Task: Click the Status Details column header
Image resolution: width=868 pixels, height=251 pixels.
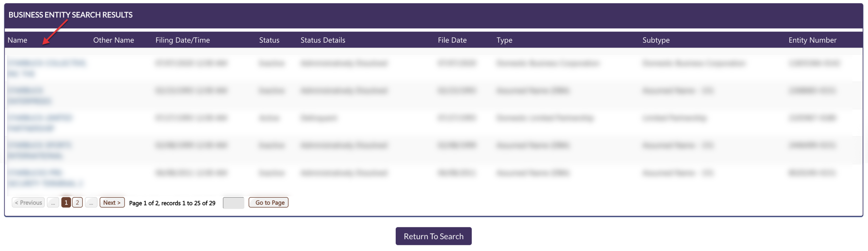Action: coord(322,40)
